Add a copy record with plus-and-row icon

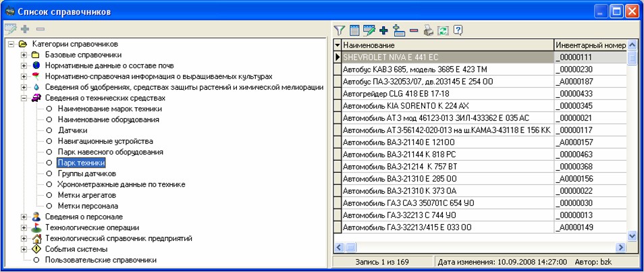pyautogui.click(x=399, y=30)
